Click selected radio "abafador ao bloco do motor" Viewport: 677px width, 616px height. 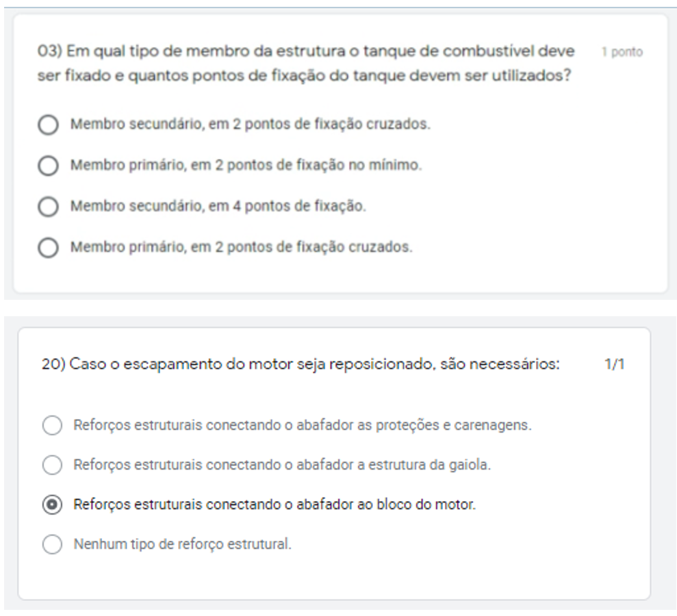point(52,505)
